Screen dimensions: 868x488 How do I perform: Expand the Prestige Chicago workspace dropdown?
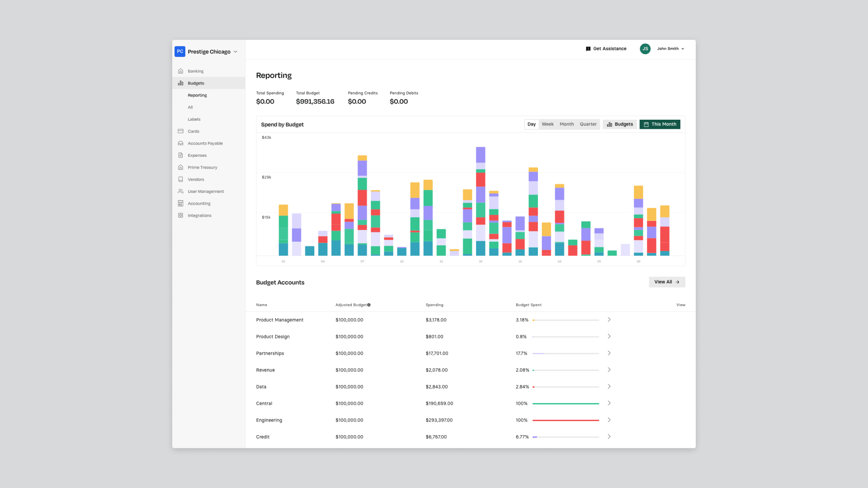[x=236, y=52]
